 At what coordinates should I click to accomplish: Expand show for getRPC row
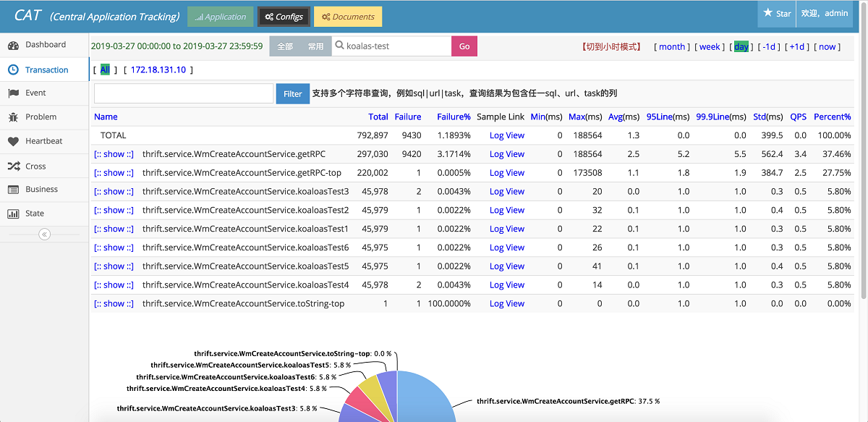coord(114,154)
